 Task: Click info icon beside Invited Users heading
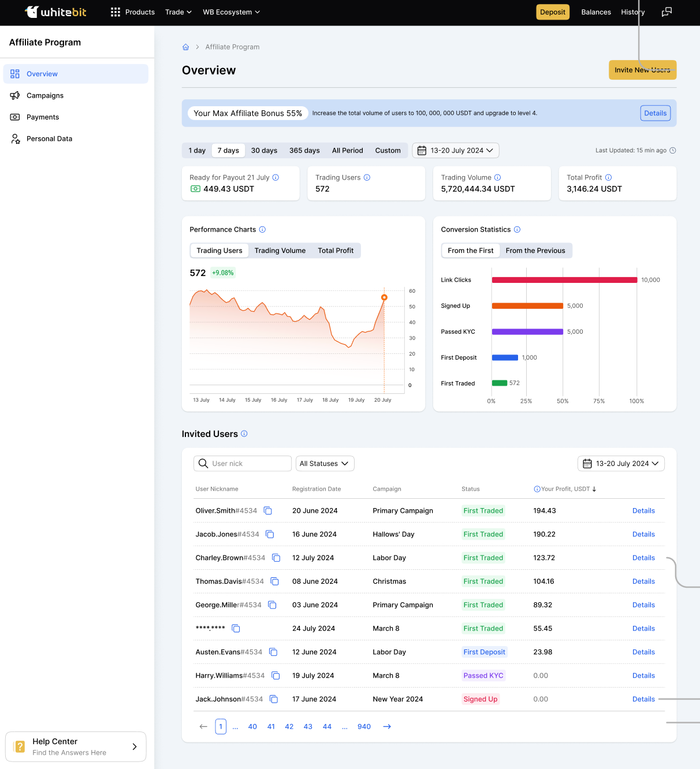tap(244, 434)
